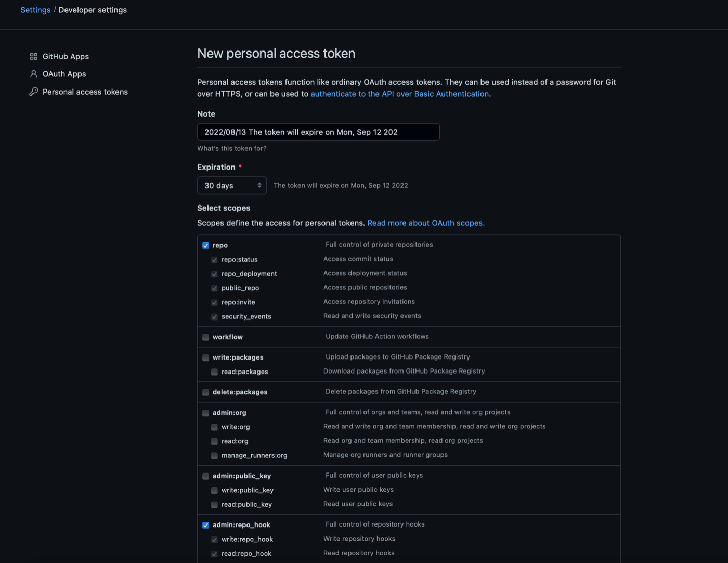Click the GitHub Apps grid icon
This screenshot has width=728, height=563.
34,56
